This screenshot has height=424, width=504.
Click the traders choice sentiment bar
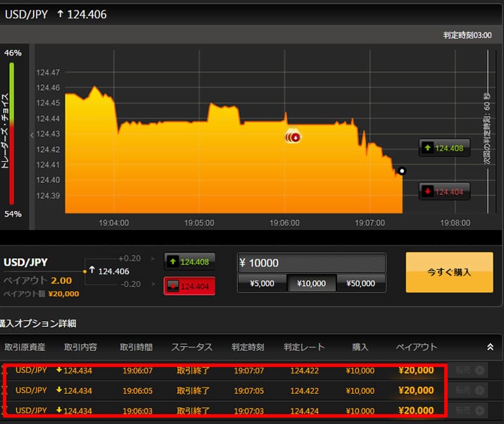[x=11, y=134]
